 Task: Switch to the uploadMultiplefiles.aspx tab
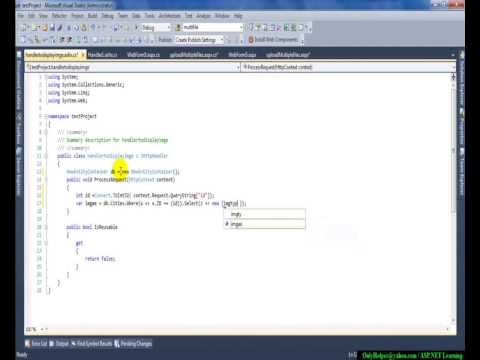click(288, 55)
